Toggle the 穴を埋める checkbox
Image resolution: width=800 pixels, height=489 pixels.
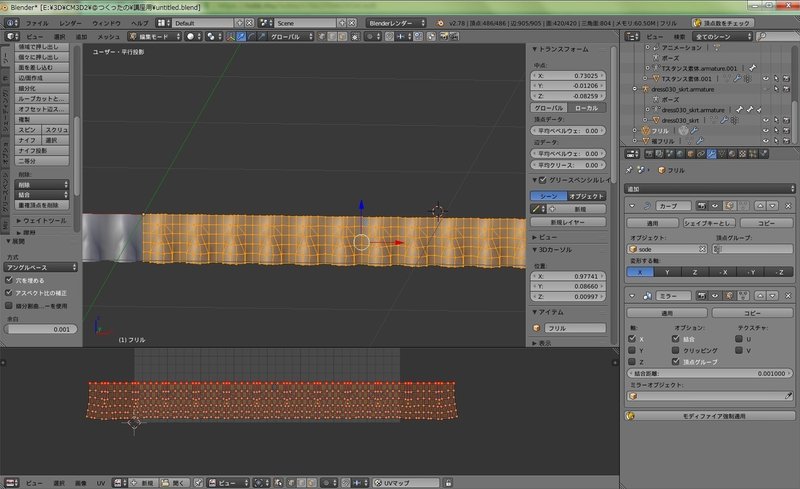pyautogui.click(x=9, y=280)
